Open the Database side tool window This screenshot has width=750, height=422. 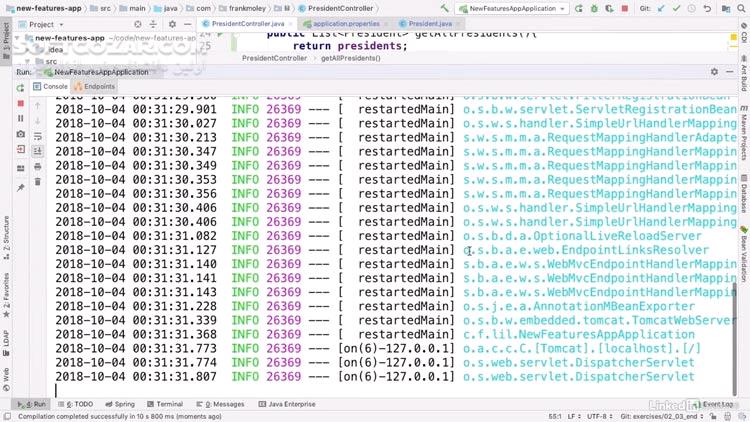[x=744, y=193]
